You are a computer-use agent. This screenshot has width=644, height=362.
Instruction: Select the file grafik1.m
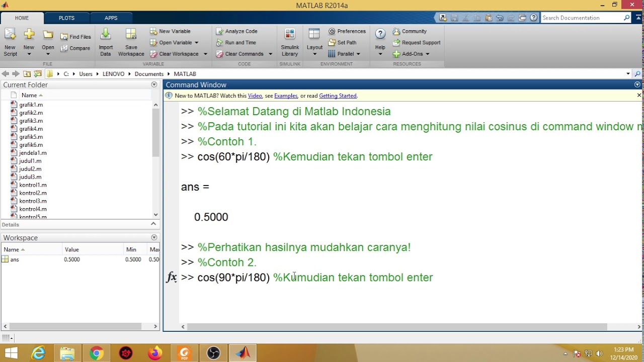(x=31, y=105)
